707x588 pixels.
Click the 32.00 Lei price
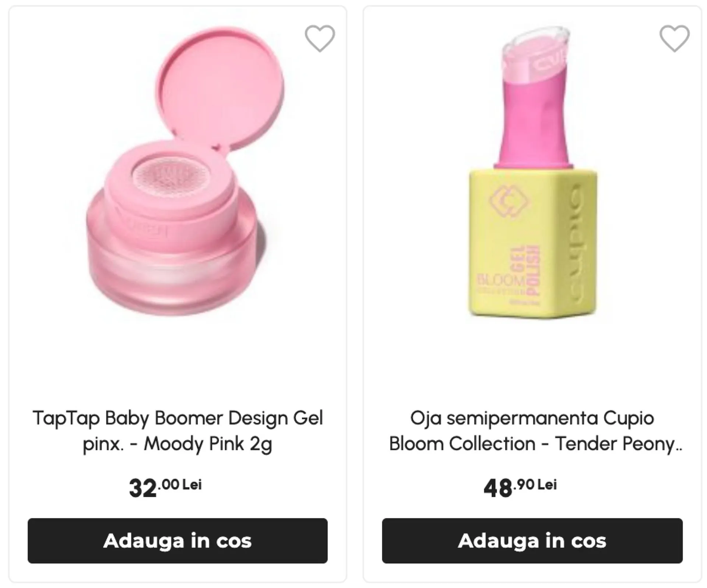click(165, 487)
